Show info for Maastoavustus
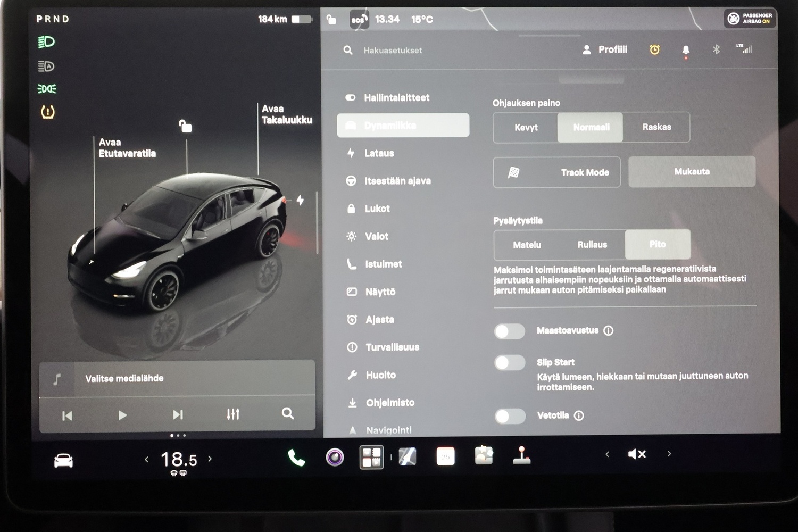 (x=609, y=331)
